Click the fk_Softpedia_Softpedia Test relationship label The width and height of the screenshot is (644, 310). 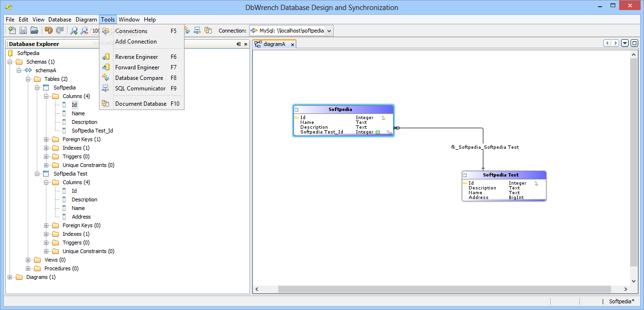click(485, 147)
